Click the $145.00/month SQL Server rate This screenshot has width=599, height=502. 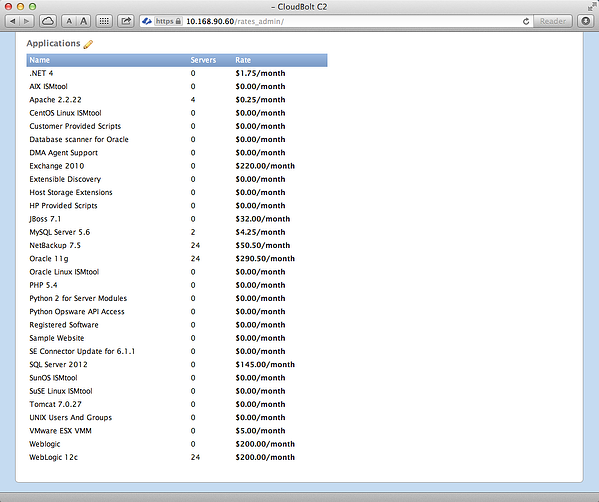click(x=265, y=365)
